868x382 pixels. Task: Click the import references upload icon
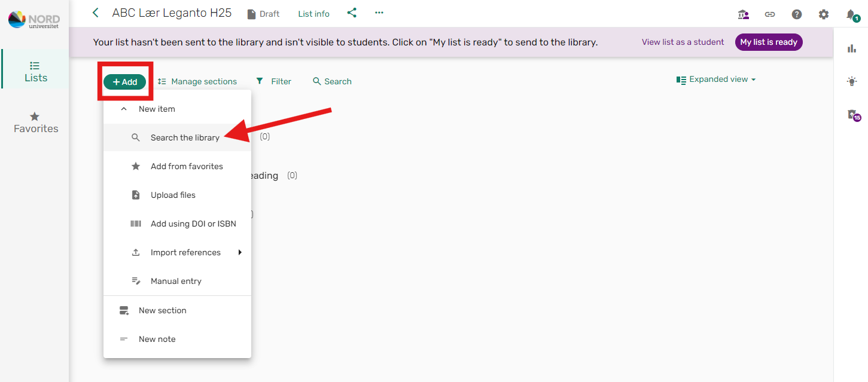click(136, 252)
